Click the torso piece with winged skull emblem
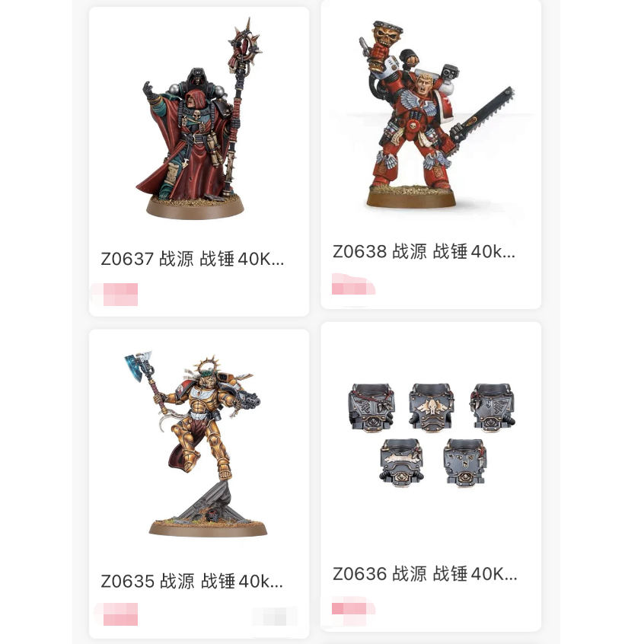The width and height of the screenshot is (644, 644). [x=432, y=407]
